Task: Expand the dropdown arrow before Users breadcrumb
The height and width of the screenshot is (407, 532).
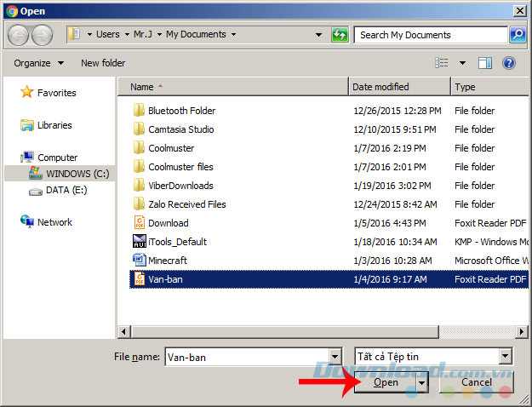Action: tap(89, 35)
